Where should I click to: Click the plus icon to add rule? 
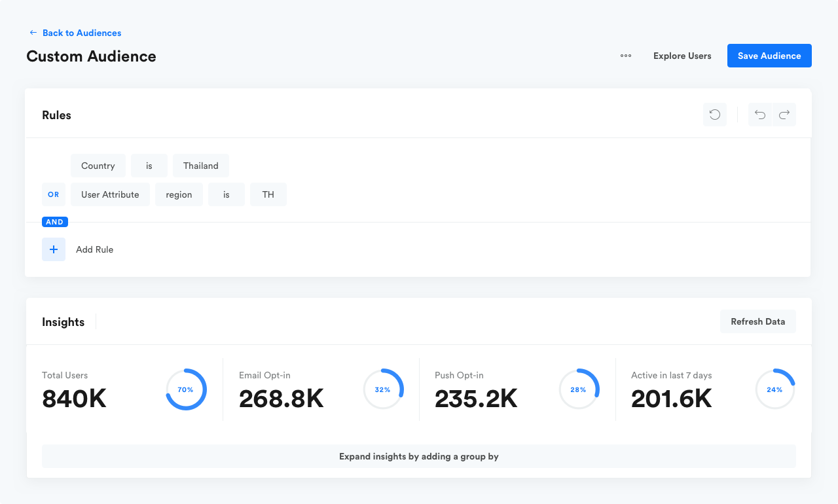coord(54,249)
